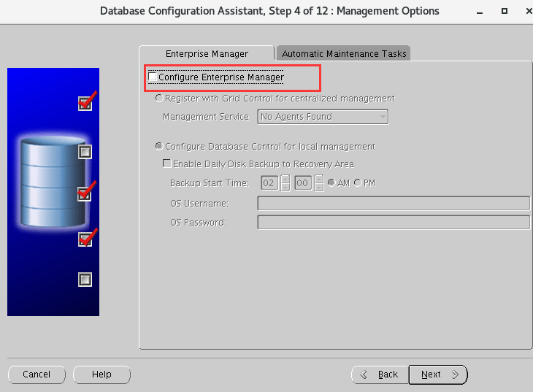
Task: Click the OS Password label
Action: 198,223
